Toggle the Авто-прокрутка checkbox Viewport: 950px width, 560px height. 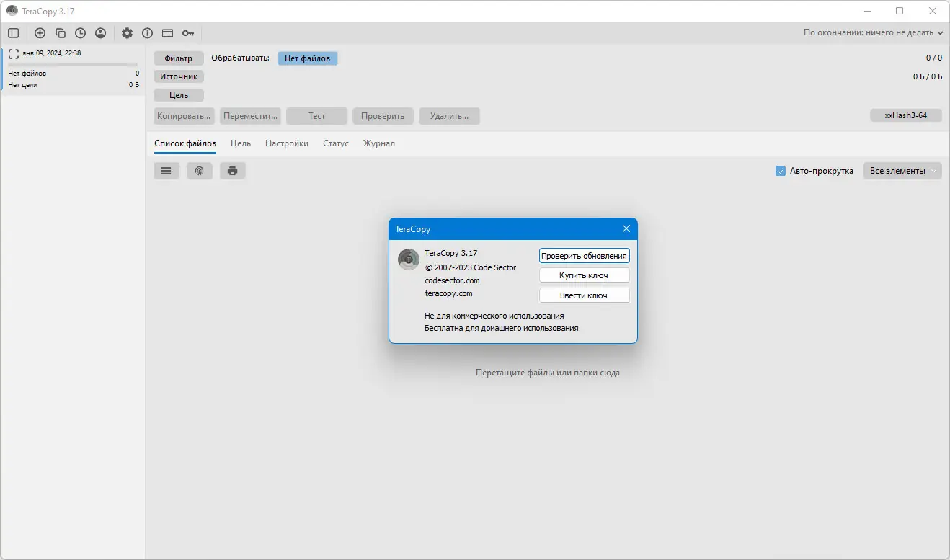780,171
